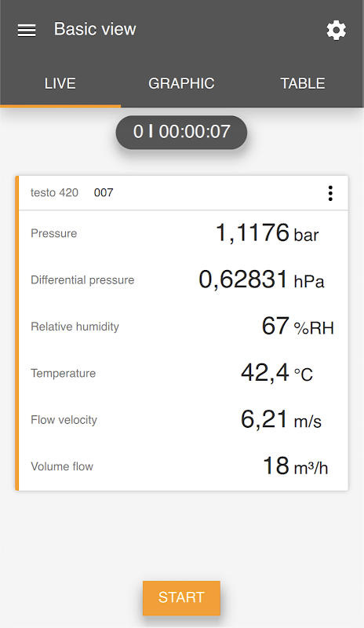Click the 1,1176 bar pressure value
The width and height of the screenshot is (364, 628).
pyautogui.click(x=267, y=232)
